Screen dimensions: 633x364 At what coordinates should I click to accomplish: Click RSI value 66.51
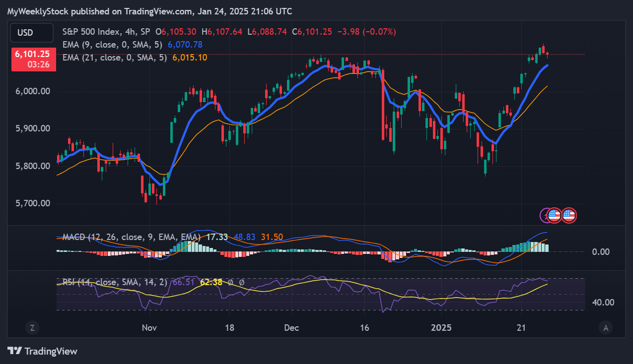(x=184, y=283)
